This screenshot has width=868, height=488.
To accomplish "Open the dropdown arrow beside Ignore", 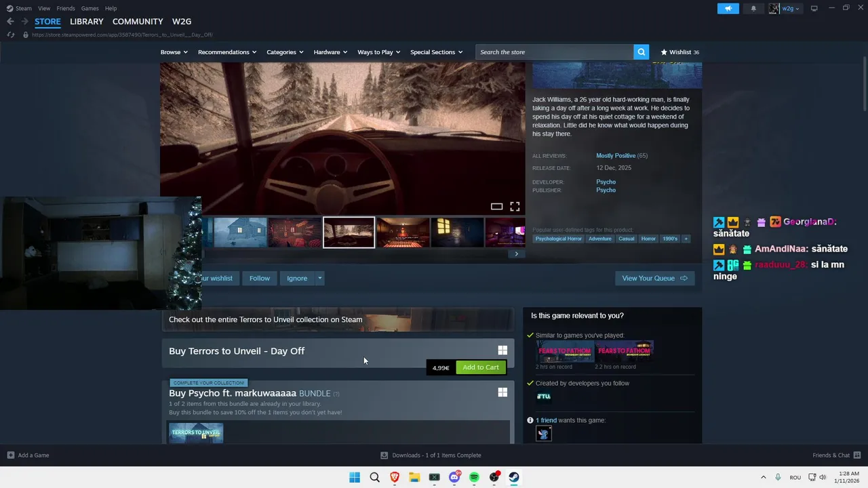I will (x=319, y=278).
